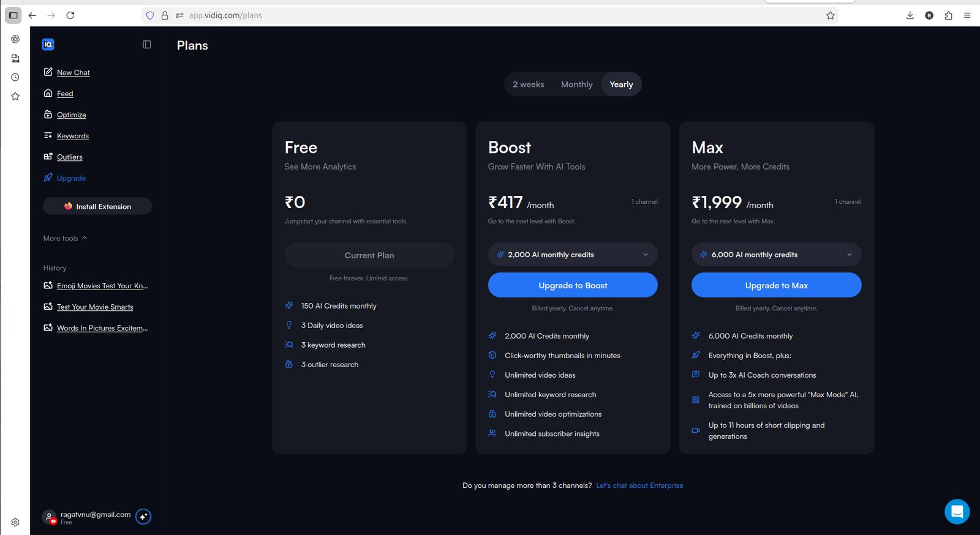The height and width of the screenshot is (535, 980).
Task: Click the Optimize lock icon
Action: (x=48, y=114)
